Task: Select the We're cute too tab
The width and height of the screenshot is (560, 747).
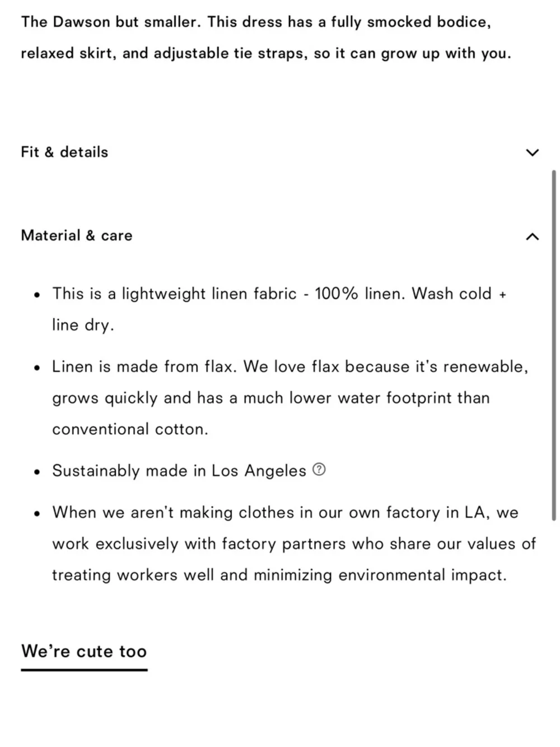Action: coord(84,651)
